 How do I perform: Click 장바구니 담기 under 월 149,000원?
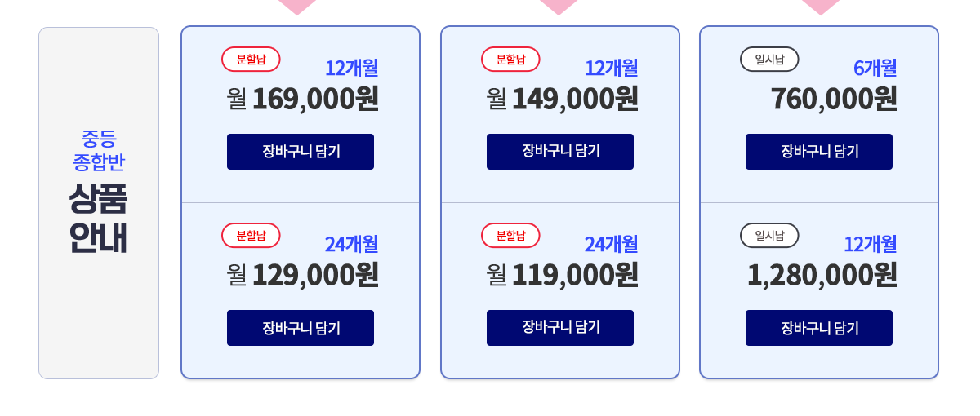point(560,152)
